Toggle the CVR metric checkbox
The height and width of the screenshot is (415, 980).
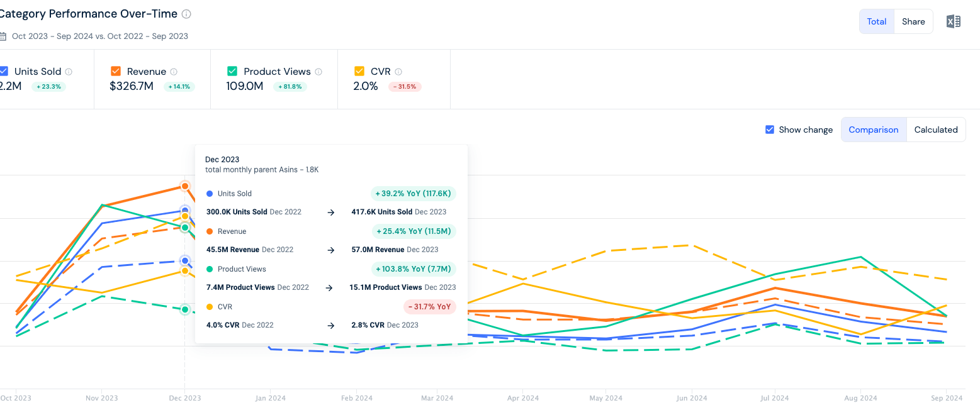coord(359,71)
